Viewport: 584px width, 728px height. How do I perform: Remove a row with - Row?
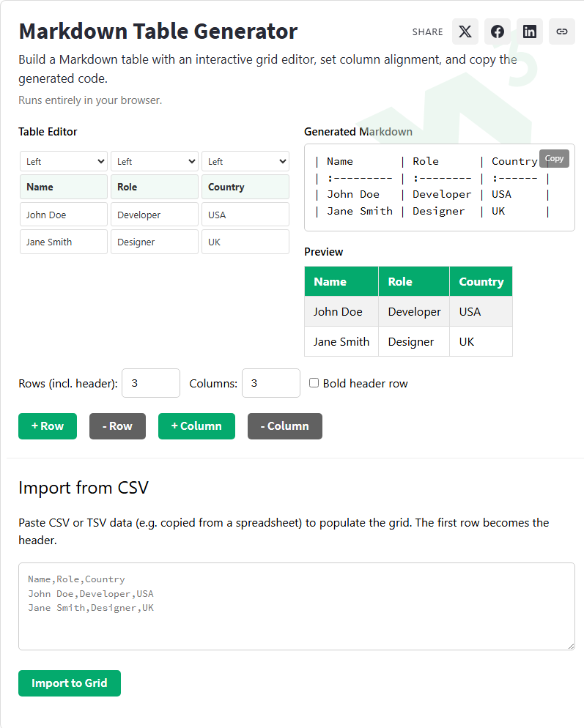(117, 426)
